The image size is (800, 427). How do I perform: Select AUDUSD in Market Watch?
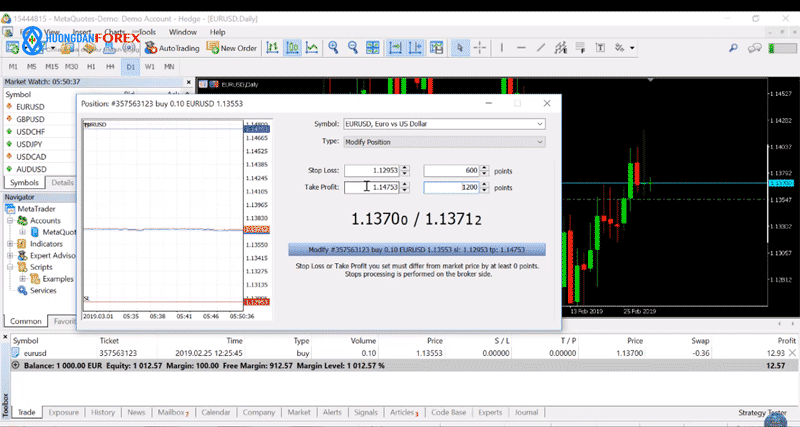tap(31, 169)
